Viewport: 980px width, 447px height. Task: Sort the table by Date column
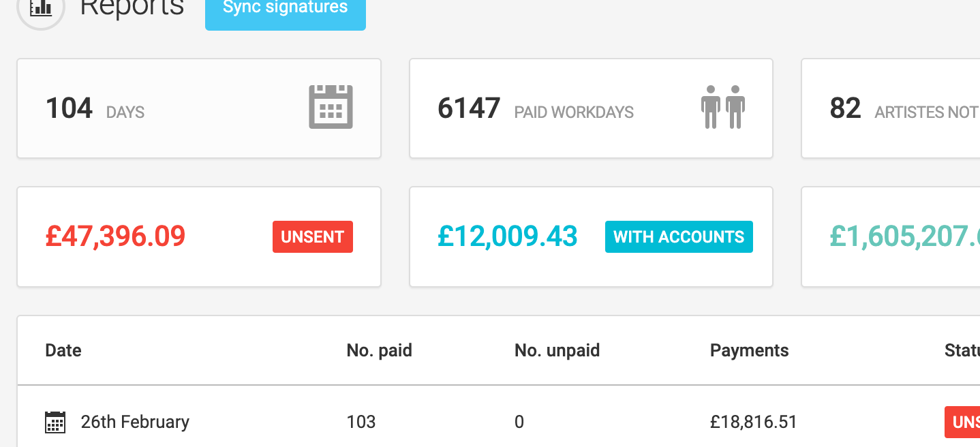tap(63, 350)
